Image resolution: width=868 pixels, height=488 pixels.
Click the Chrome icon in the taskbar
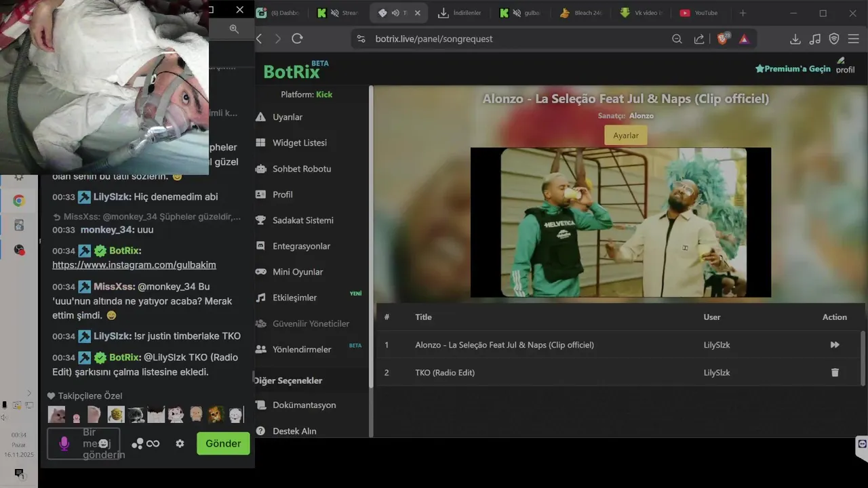19,201
